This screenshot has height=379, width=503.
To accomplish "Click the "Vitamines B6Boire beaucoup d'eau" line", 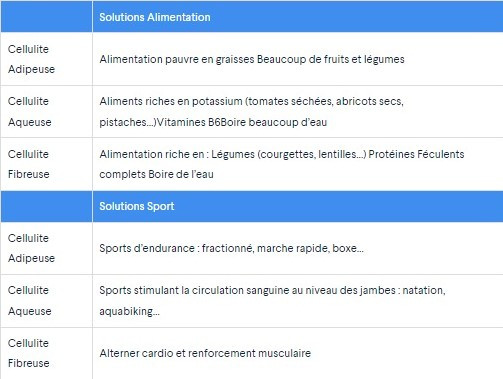I will 242,122.
